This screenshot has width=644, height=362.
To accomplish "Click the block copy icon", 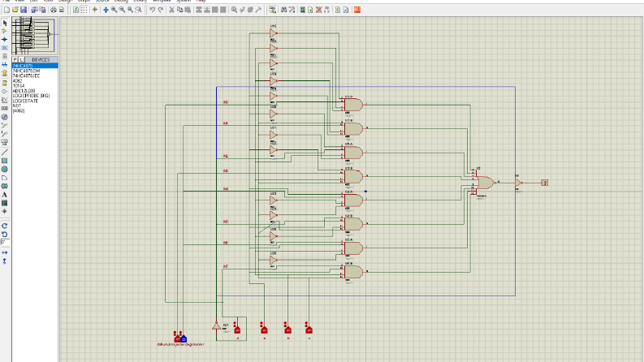I will [199, 10].
